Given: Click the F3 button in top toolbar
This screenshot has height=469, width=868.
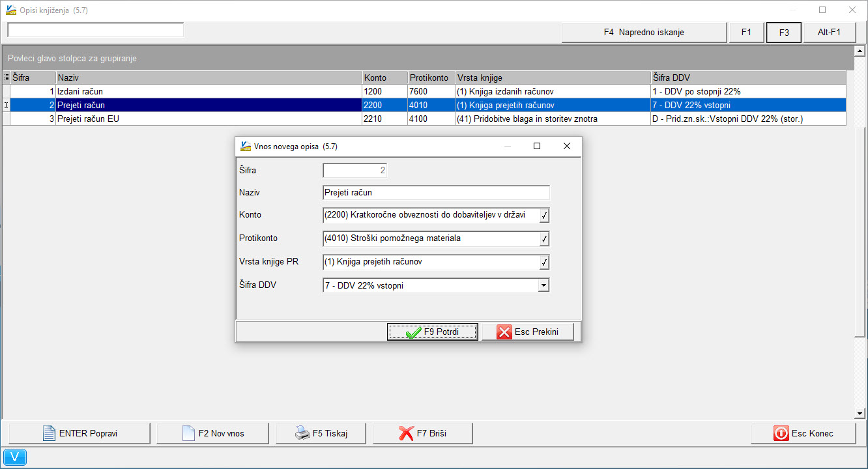Looking at the screenshot, I should coord(784,33).
